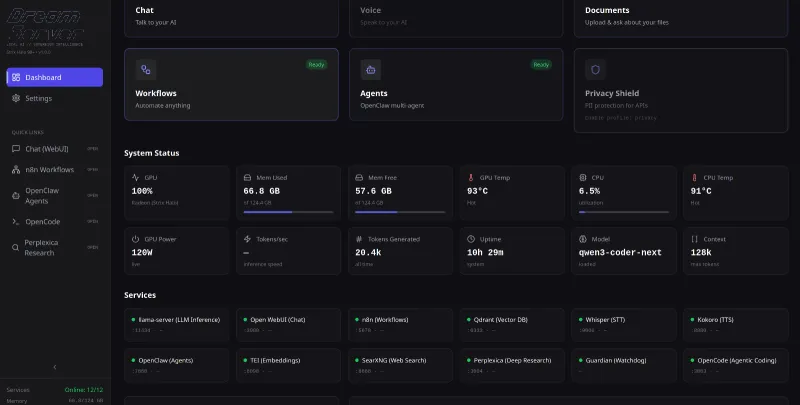Viewport: 800px width, 405px height.
Task: Select the n8n (Workflows) service
Action: (400, 325)
